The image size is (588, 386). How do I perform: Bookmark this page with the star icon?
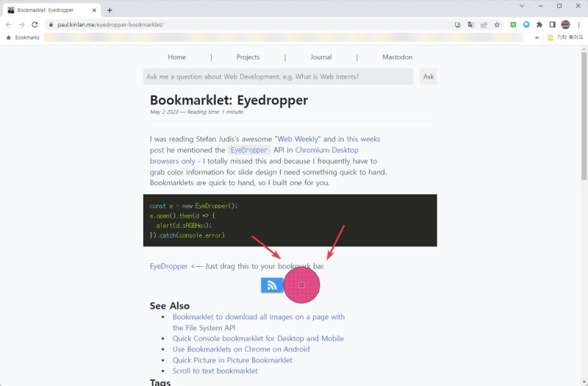[497, 24]
